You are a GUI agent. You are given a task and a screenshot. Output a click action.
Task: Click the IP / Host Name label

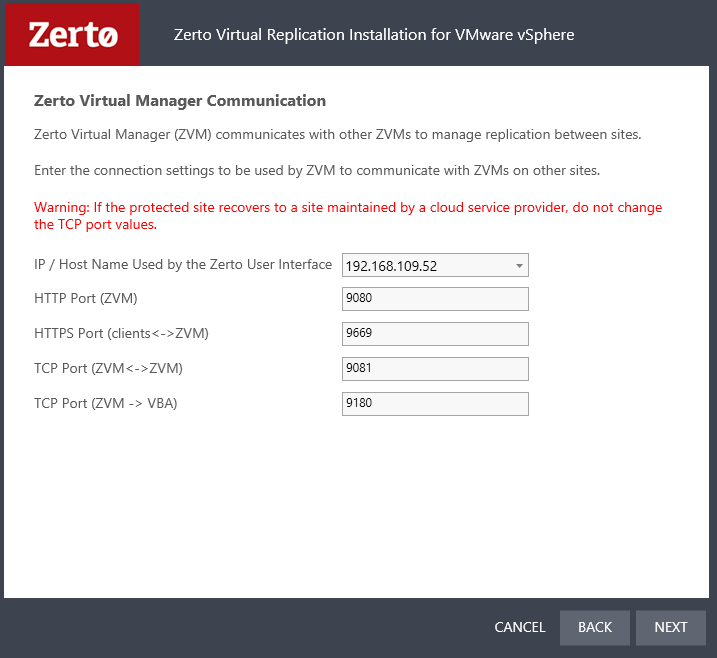[x=182, y=265]
